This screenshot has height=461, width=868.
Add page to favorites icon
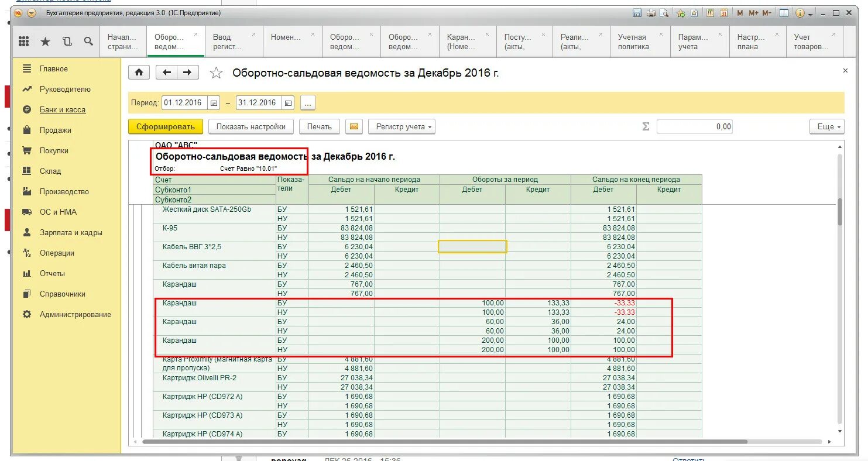tap(694, 13)
